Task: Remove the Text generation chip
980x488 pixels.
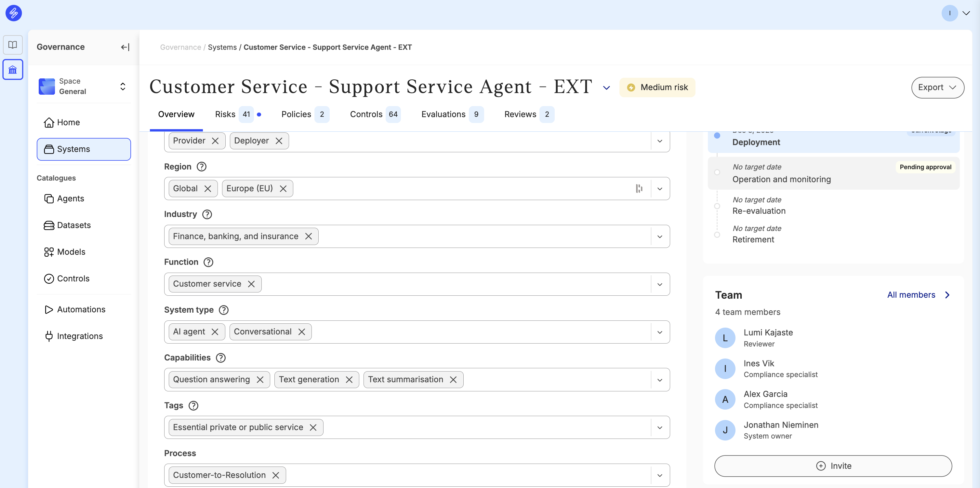Action: pos(349,380)
